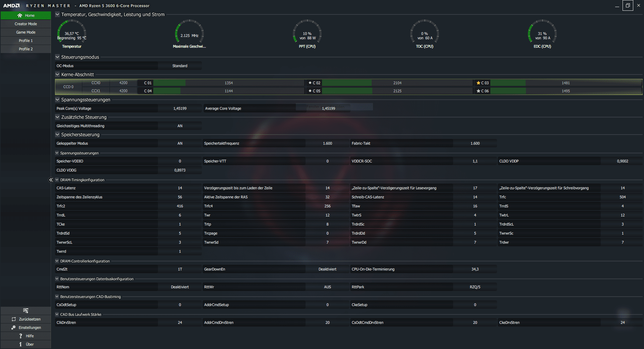This screenshot has height=349, width=644.
Task: Click the Fabric-Takt value 1.600
Action: tap(475, 143)
